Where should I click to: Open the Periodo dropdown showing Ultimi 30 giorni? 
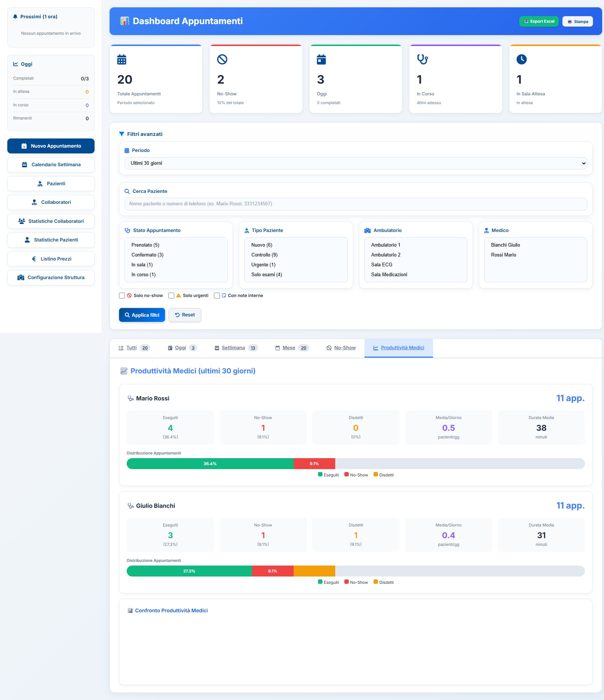355,163
